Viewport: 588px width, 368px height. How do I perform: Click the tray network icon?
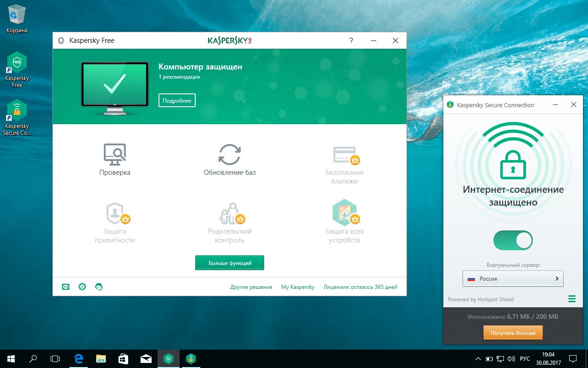(x=500, y=358)
